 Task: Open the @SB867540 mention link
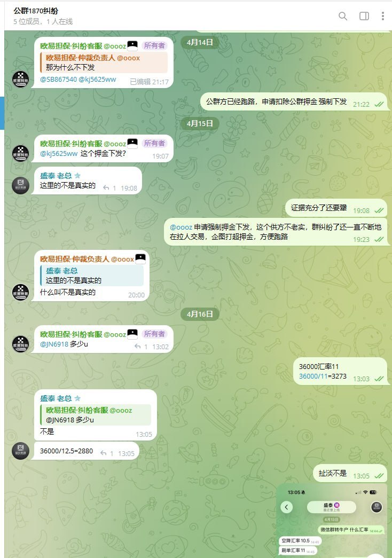[58, 80]
